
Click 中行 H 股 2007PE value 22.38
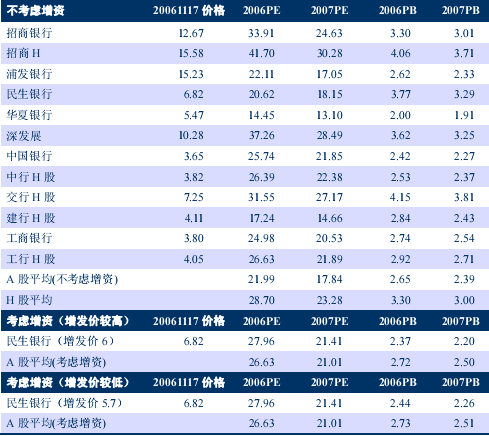click(329, 177)
